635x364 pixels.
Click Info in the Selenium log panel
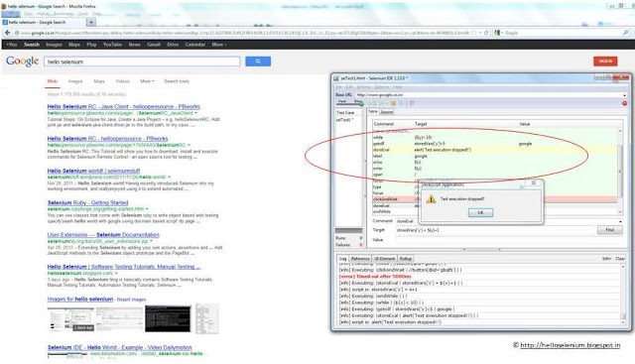606,259
